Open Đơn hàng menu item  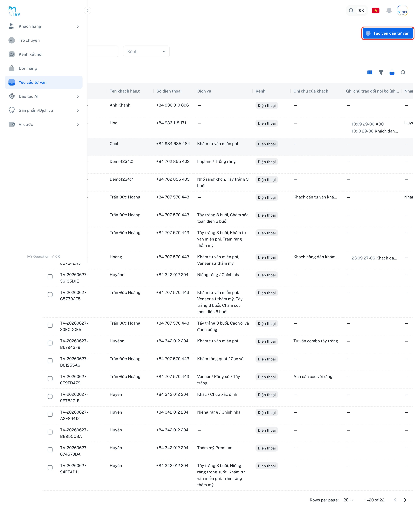44,68
